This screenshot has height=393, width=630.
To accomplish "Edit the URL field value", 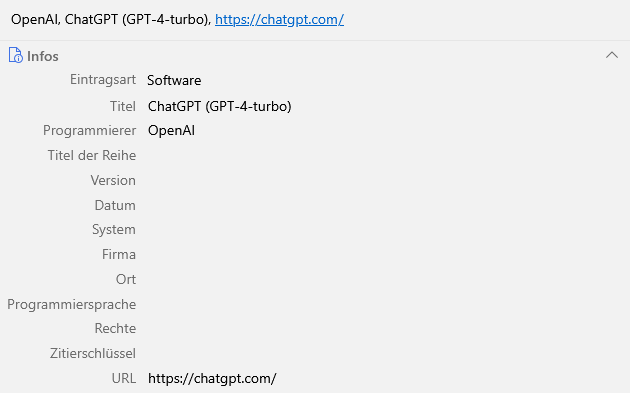I will (384, 378).
